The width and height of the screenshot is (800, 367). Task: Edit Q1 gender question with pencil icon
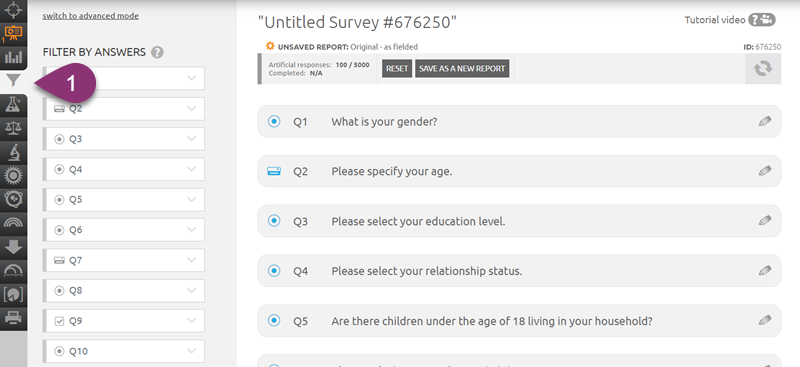764,121
